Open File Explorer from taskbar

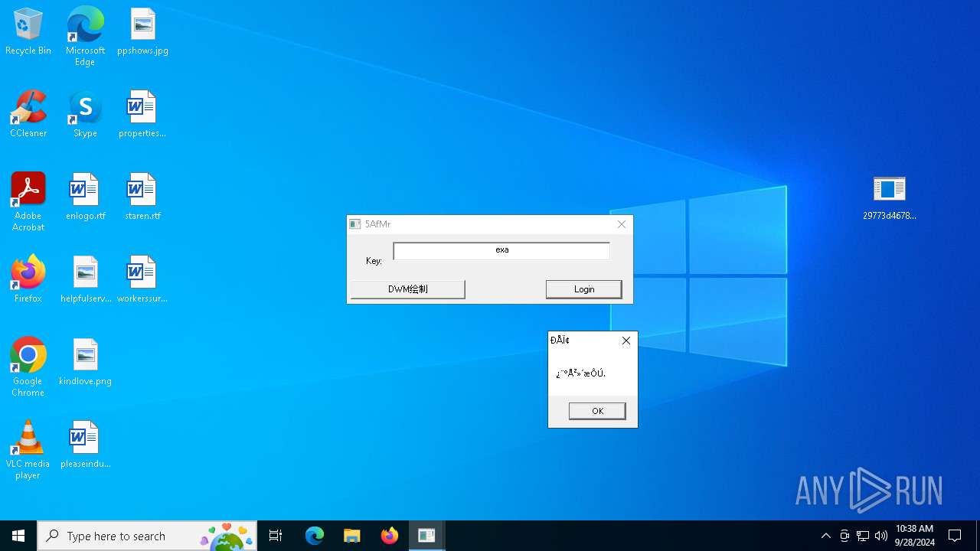(x=352, y=536)
